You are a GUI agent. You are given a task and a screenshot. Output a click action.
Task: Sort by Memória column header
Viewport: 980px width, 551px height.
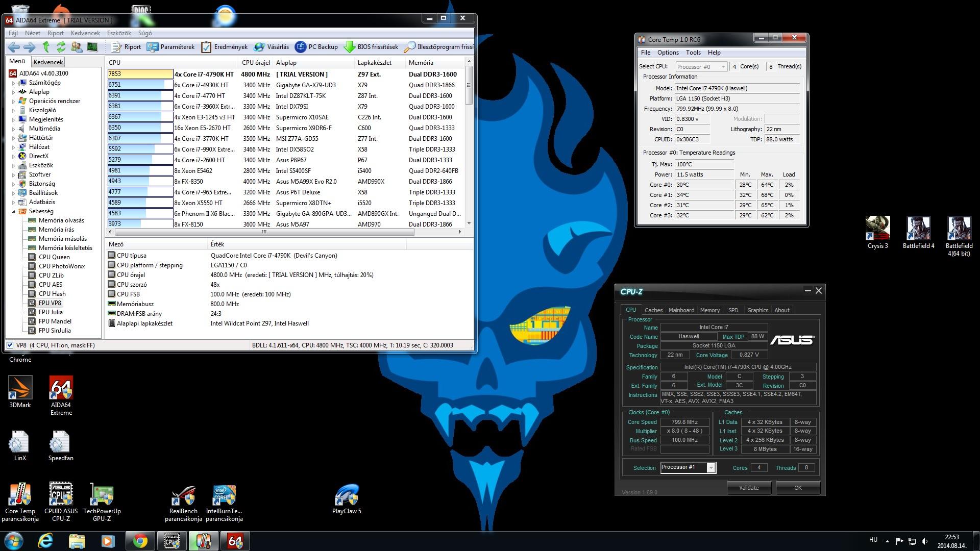tap(434, 63)
